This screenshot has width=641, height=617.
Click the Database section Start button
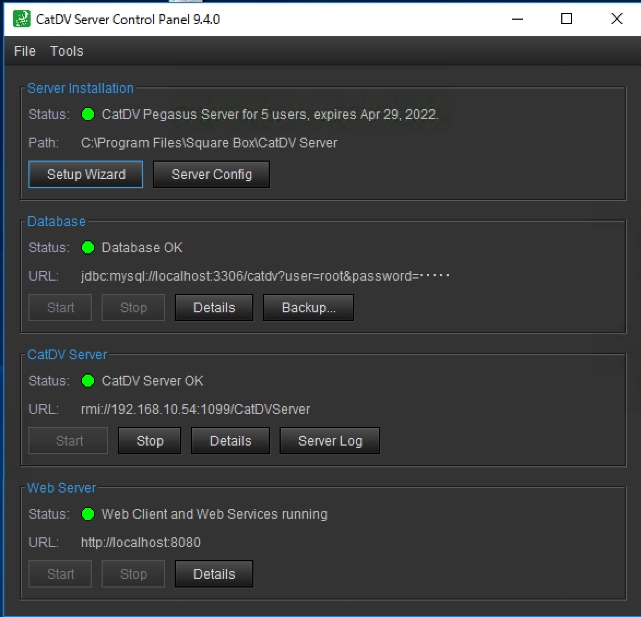[x=60, y=307]
